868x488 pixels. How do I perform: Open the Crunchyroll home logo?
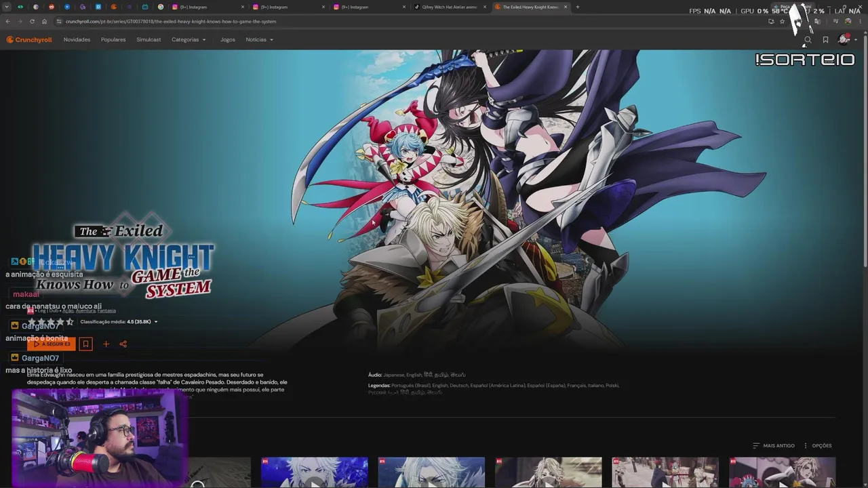[x=29, y=40]
